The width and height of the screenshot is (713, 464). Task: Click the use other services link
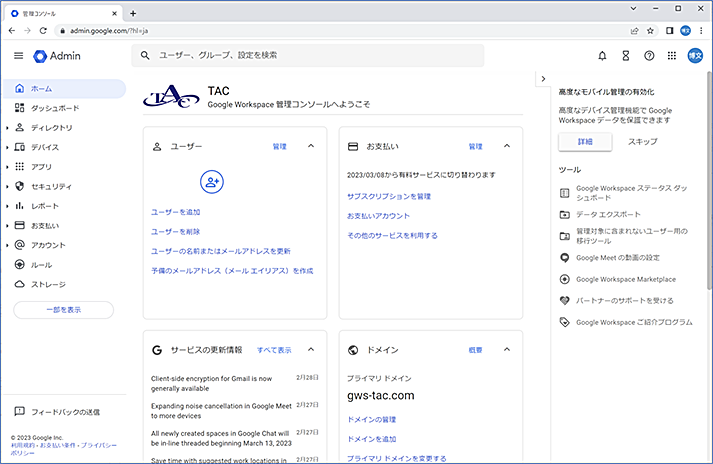point(392,236)
